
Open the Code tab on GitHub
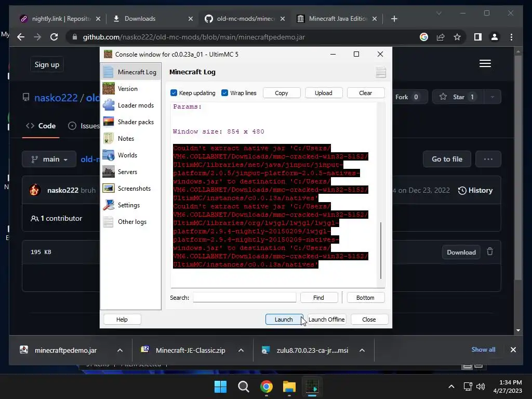pyautogui.click(x=41, y=126)
